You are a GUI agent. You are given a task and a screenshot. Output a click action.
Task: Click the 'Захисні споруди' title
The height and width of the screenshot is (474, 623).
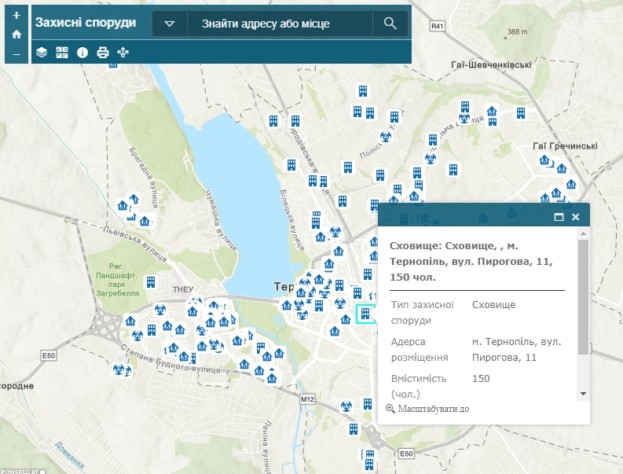[85, 22]
